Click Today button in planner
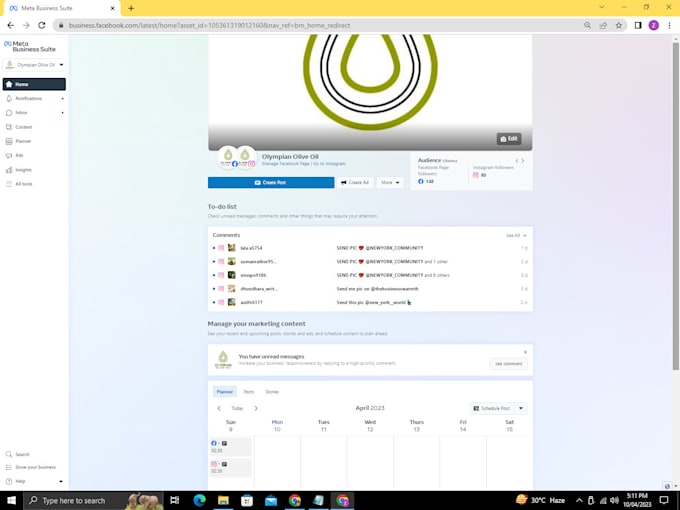 point(237,408)
